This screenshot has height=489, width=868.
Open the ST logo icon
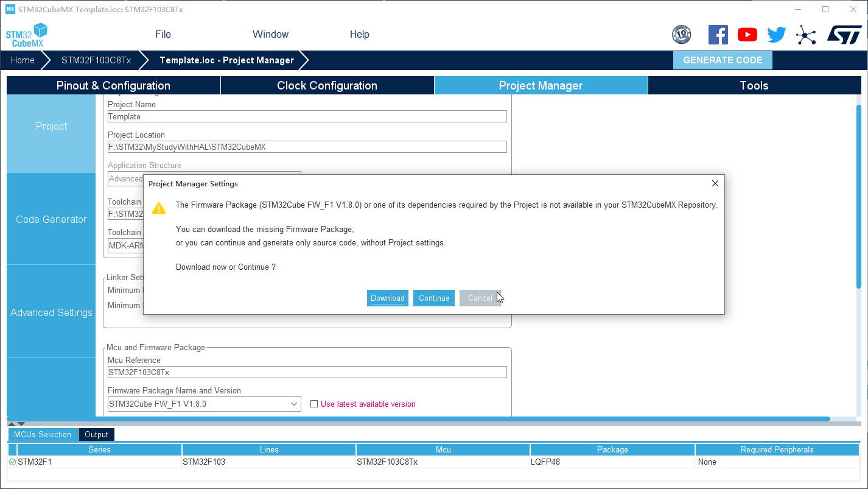coord(844,35)
